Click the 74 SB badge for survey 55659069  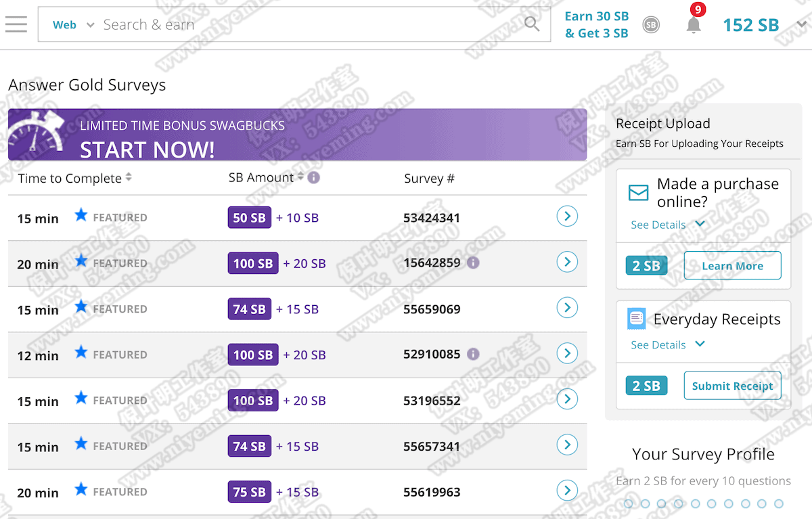click(x=250, y=309)
